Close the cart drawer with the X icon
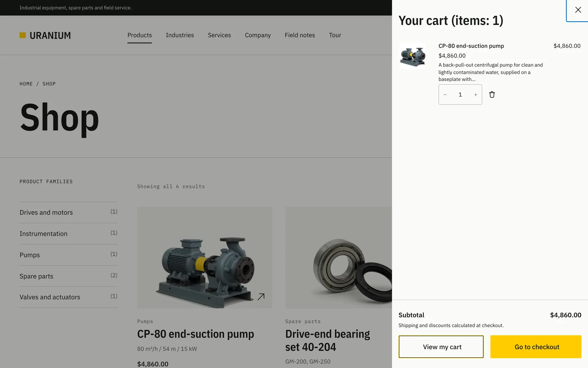The width and height of the screenshot is (588, 368). [x=578, y=10]
